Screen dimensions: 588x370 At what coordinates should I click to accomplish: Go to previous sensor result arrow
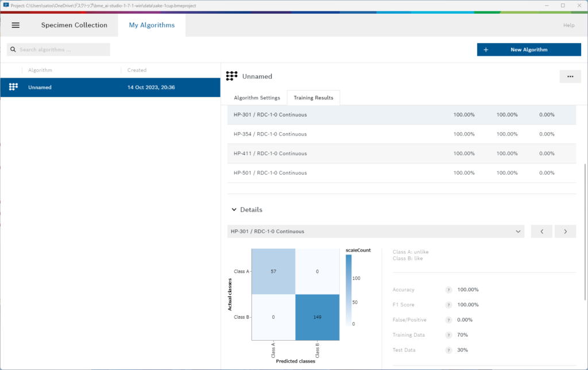[x=541, y=232]
